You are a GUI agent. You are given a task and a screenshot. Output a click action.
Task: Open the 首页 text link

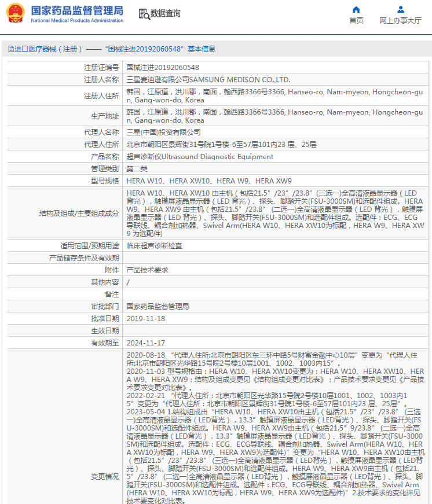coord(356,21)
